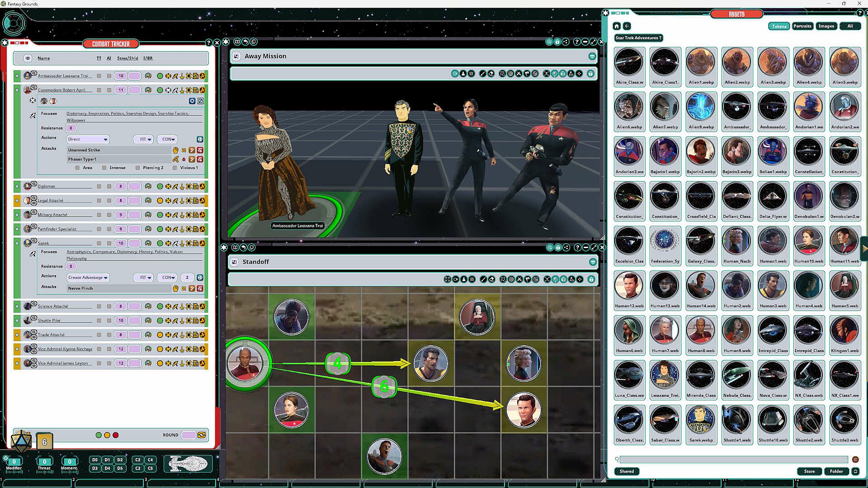Click the red faction color dot in Combat Tracker footer
Viewport: 868px width, 488px height.
click(116, 435)
